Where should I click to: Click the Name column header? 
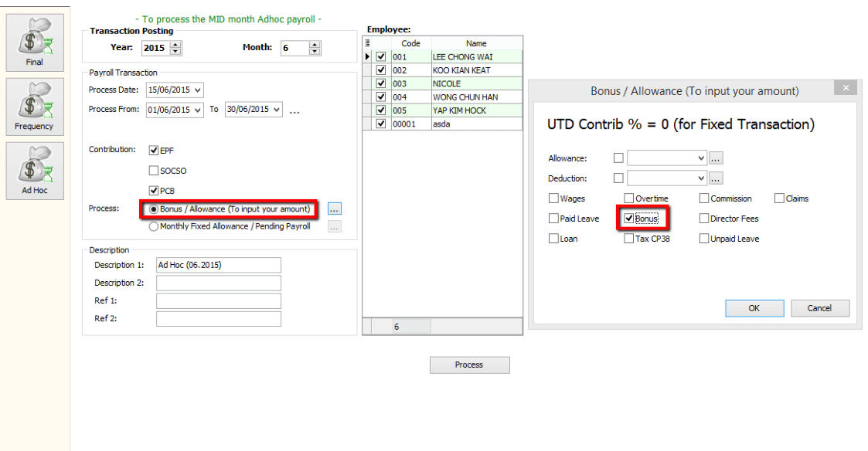476,43
